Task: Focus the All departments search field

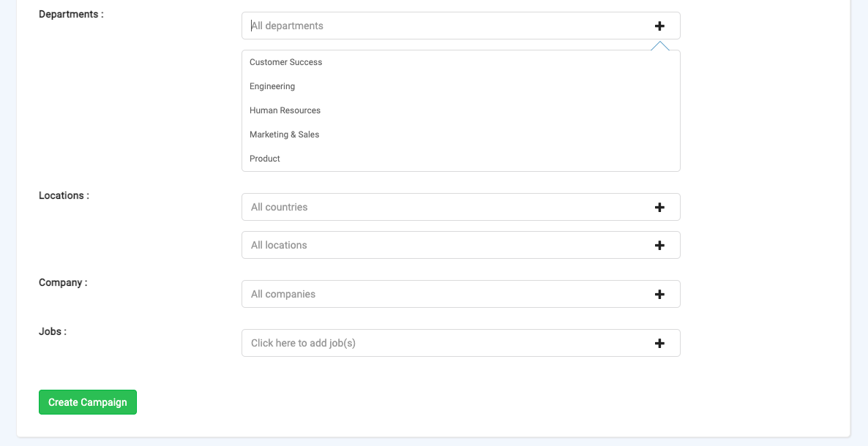Action: (439, 26)
